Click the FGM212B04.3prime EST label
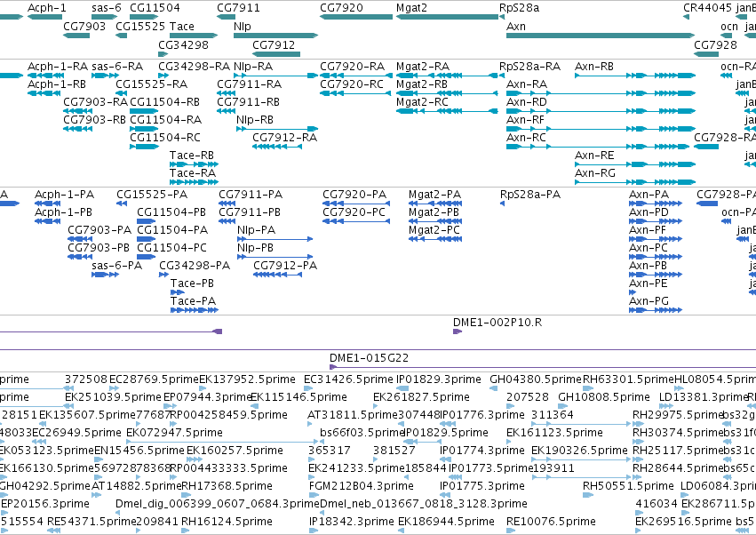The width and height of the screenshot is (756, 535). (x=362, y=486)
